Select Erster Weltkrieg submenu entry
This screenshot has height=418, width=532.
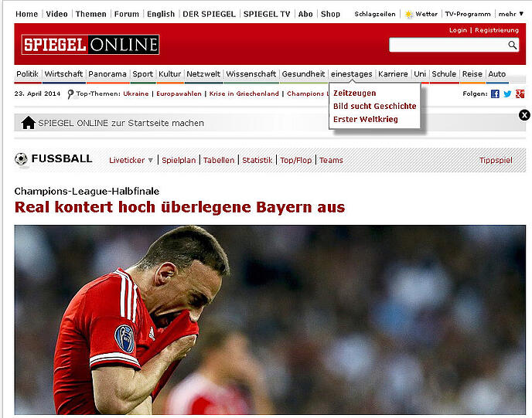[364, 120]
